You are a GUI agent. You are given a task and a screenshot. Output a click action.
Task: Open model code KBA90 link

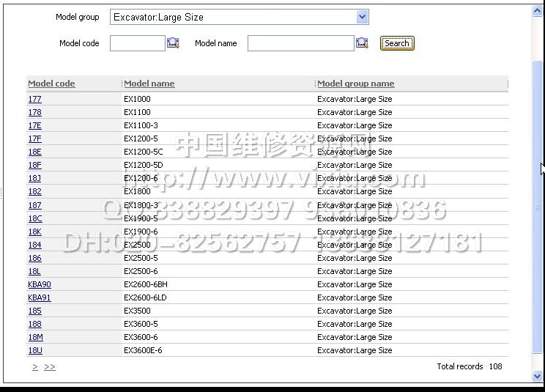(x=40, y=284)
